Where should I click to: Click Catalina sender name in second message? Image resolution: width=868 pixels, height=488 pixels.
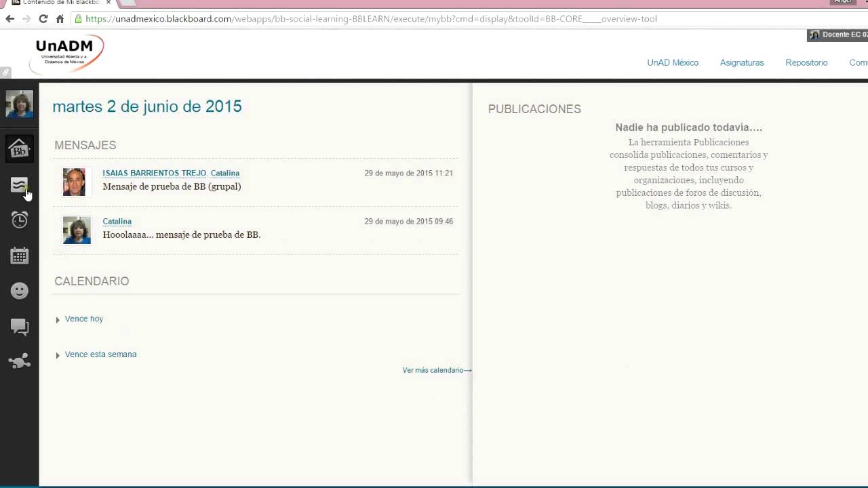coord(117,222)
